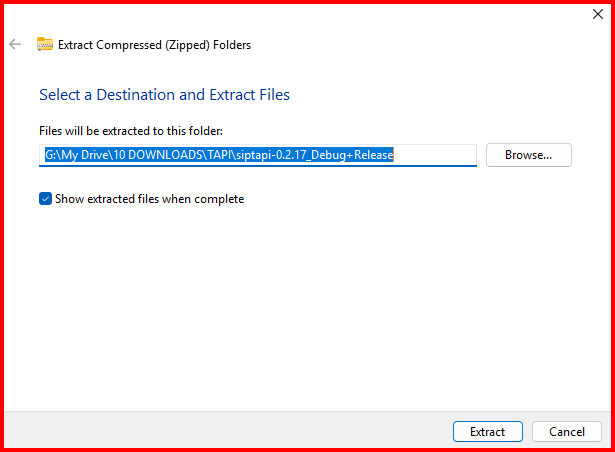This screenshot has height=452, width=615.
Task: Close the Extract Compressed Folders dialog
Action: [x=597, y=15]
